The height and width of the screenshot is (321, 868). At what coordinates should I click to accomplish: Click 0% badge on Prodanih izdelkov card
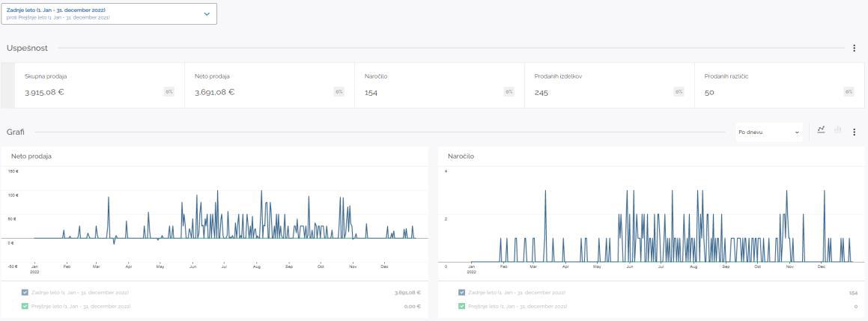[x=679, y=92]
